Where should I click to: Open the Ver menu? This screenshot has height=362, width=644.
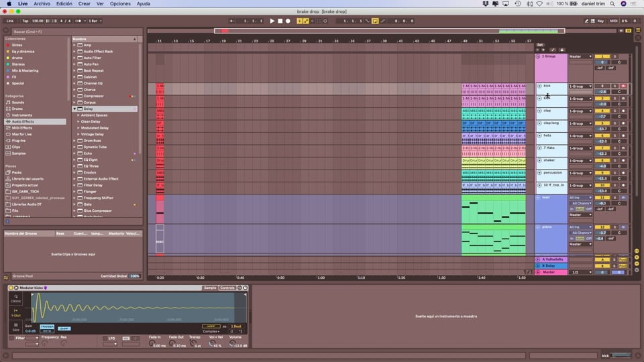tap(100, 4)
